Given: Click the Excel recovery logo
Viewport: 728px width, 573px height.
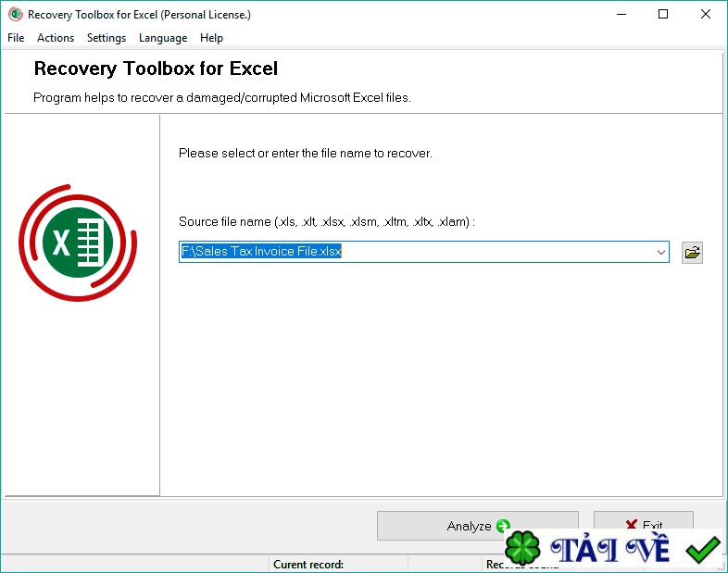Looking at the screenshot, I should [78, 243].
